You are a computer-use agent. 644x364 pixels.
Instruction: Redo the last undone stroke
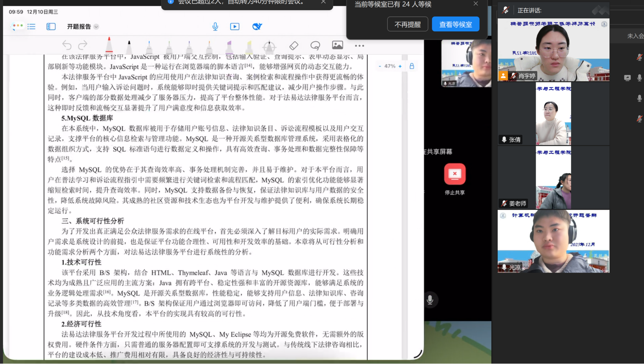click(82, 46)
